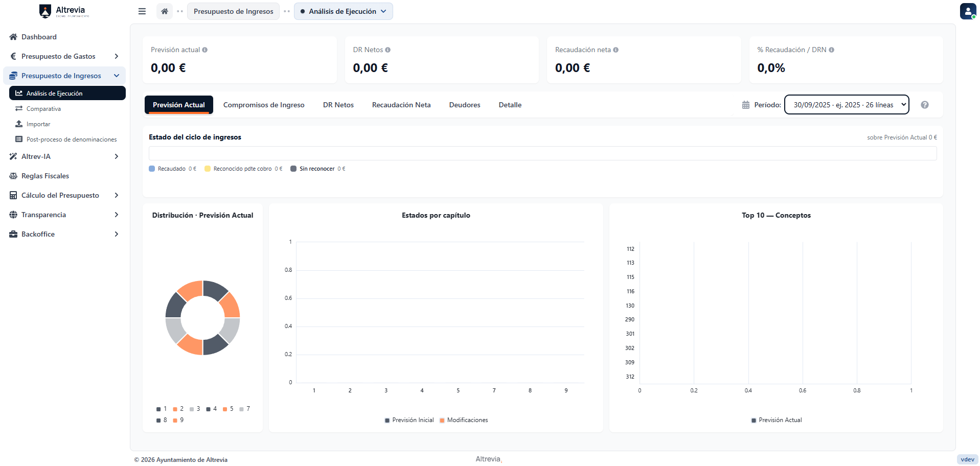Open Análisis de Ejecución breadcrumb dropdown
Image resolution: width=980 pixels, height=466 pixels.
(x=344, y=11)
